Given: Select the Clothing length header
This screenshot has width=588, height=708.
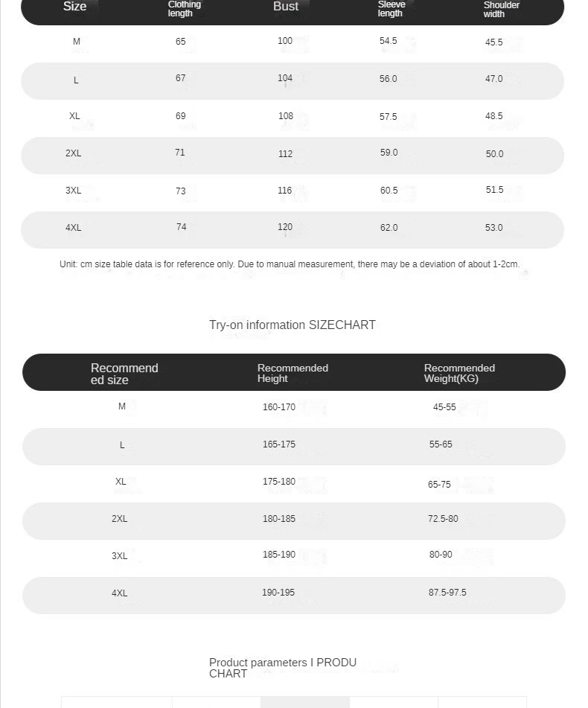Looking at the screenshot, I should (184, 9).
